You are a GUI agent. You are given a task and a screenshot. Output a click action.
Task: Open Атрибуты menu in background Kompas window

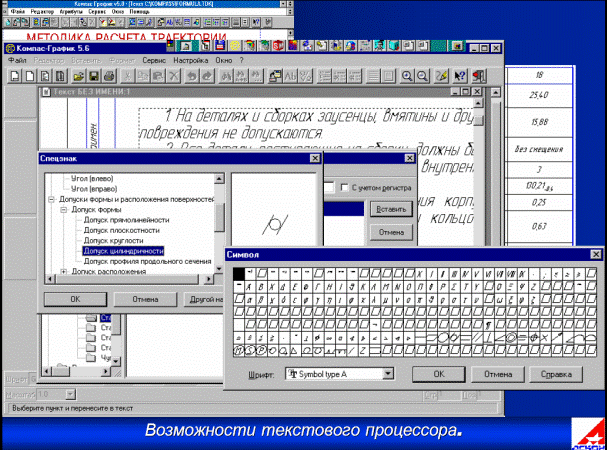coord(71,12)
